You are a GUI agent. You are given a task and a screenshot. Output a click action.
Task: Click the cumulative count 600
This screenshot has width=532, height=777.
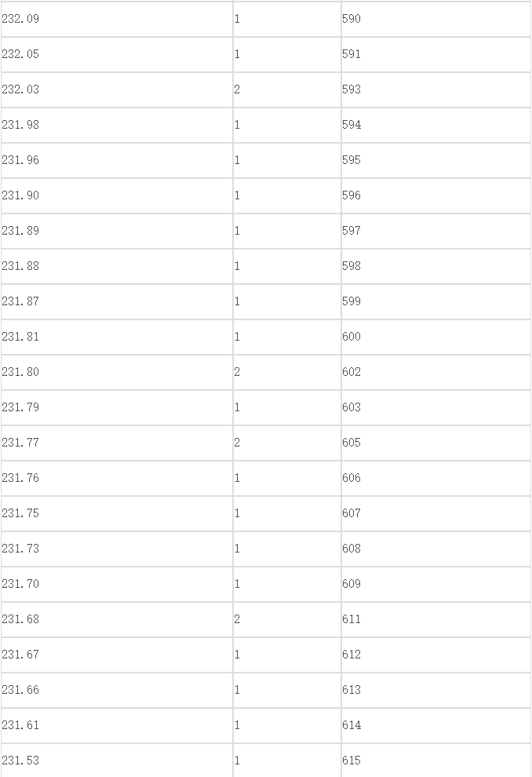click(x=436, y=337)
